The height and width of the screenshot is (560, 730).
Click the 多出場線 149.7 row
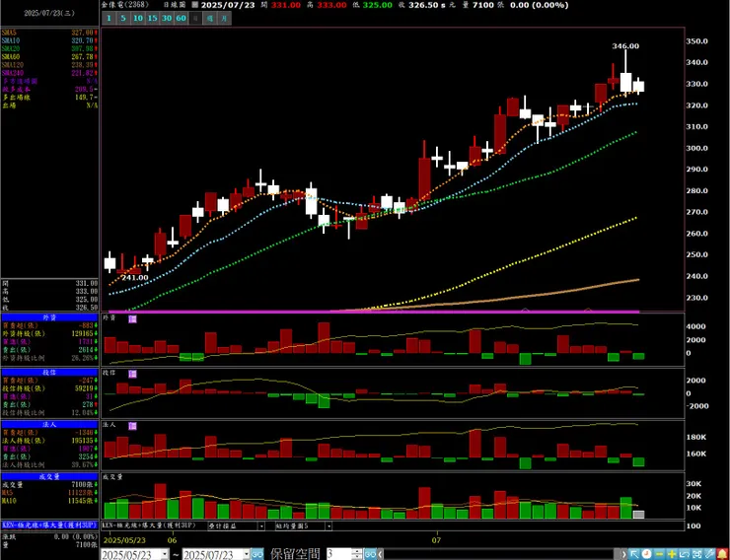pyautogui.click(x=49, y=98)
